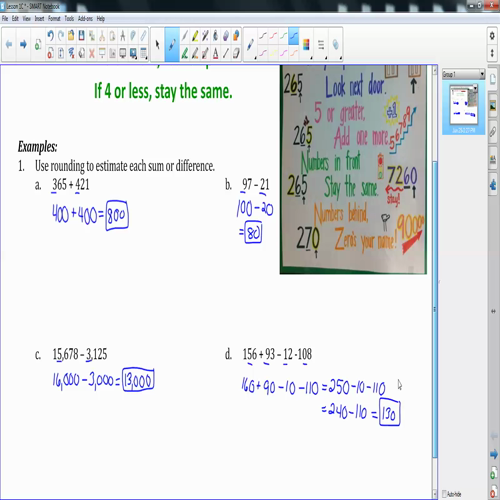Open the Page Sorter tab in sidebar
The width and height of the screenshot is (500, 500).
493,79
